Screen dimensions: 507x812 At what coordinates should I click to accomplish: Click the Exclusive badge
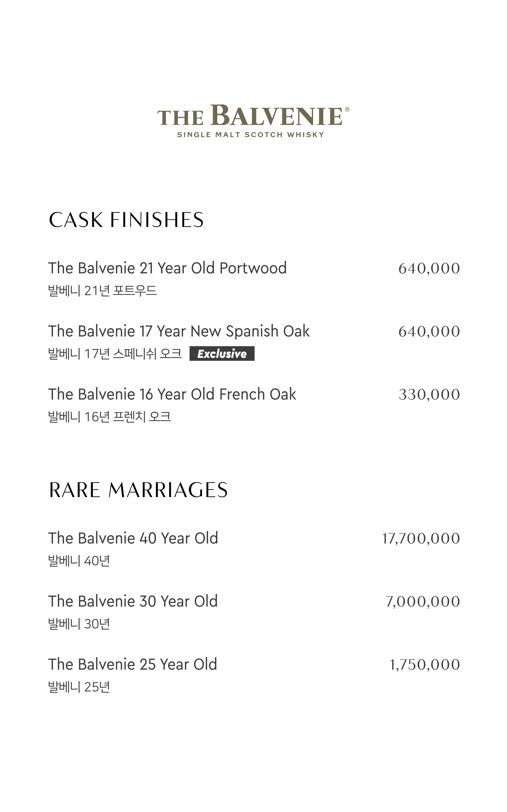click(222, 353)
